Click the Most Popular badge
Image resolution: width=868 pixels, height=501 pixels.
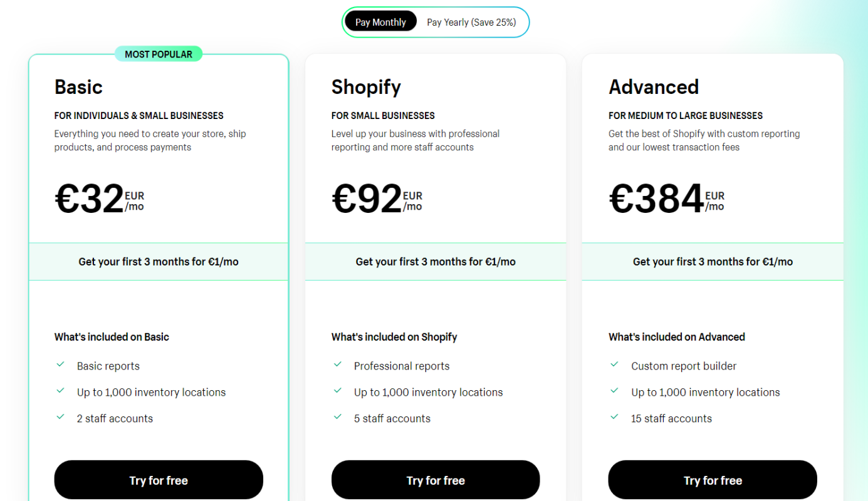coord(159,54)
